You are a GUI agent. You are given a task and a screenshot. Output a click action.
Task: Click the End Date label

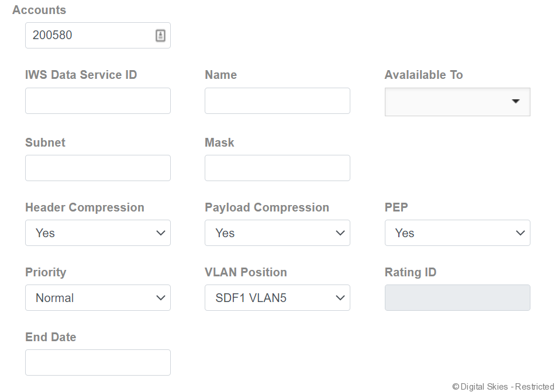tap(51, 337)
